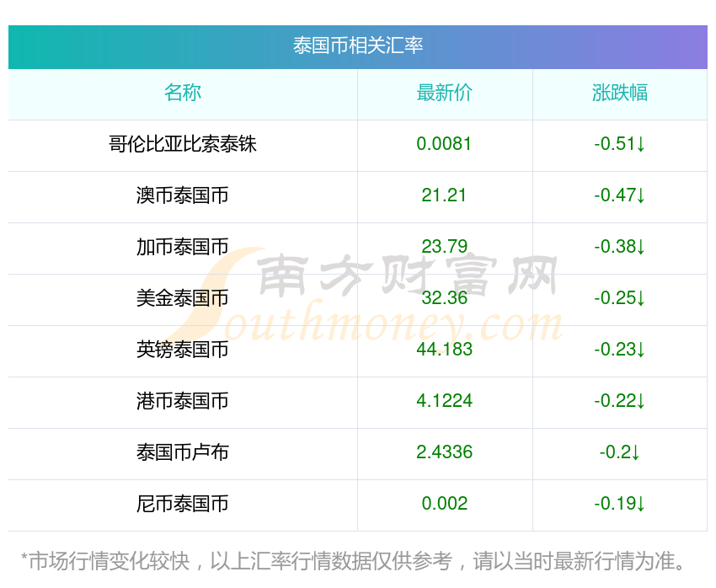The height and width of the screenshot is (588, 716).
Task: Click the price value 0.002
Action: pos(444,504)
